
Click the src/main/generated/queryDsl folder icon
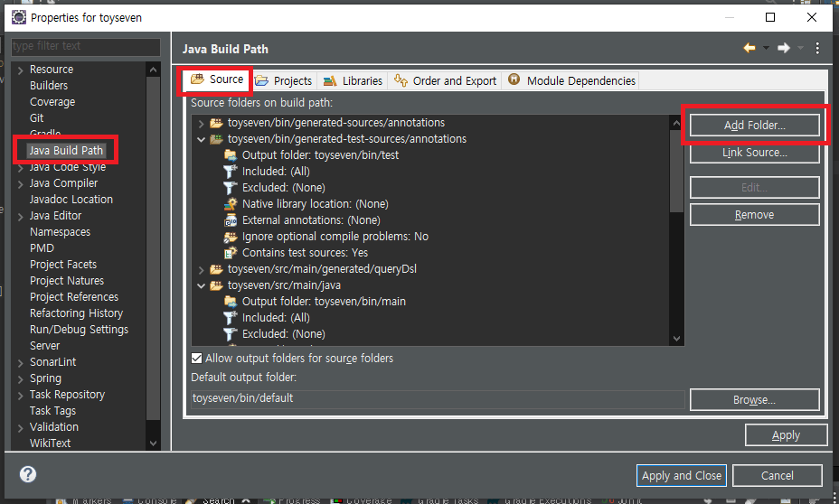click(x=216, y=269)
